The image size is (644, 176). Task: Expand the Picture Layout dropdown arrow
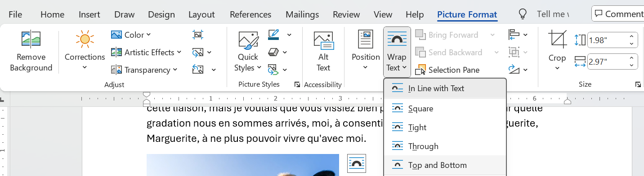coord(285,70)
